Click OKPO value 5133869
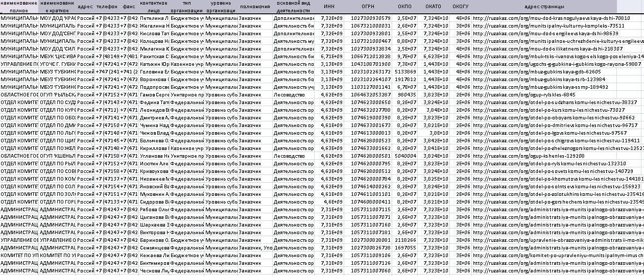Viewport: 644px width, 276px height. (406, 71)
